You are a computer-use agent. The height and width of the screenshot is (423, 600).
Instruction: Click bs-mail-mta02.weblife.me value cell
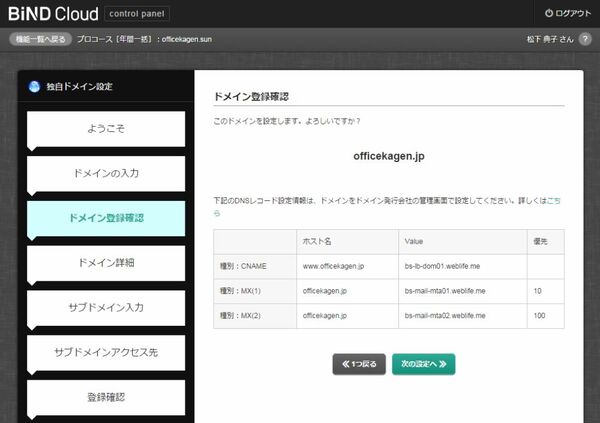tap(463, 316)
